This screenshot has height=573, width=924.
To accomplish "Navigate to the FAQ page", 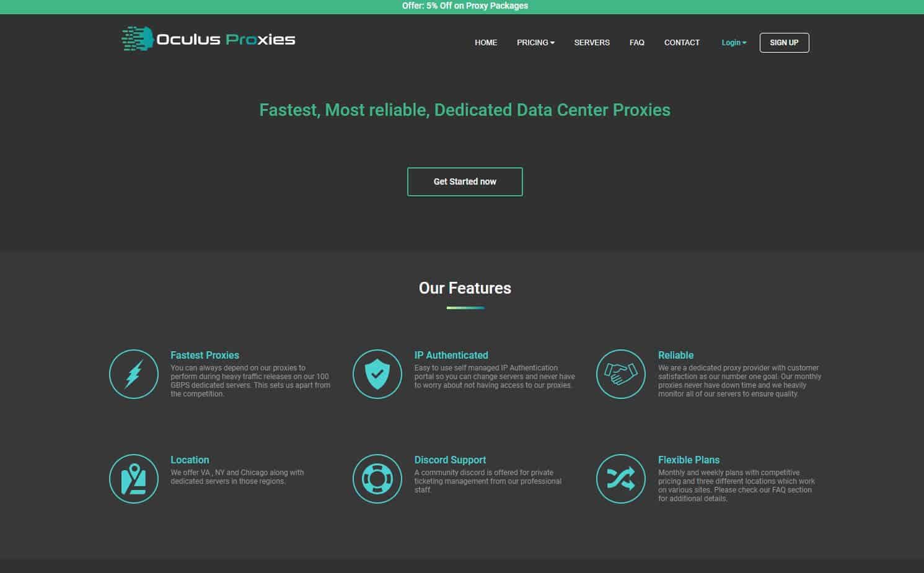I will coord(637,43).
